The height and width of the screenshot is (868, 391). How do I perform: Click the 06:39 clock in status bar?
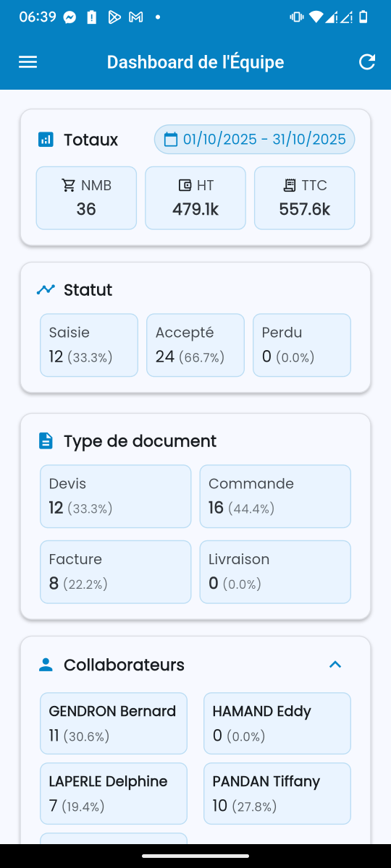38,17
